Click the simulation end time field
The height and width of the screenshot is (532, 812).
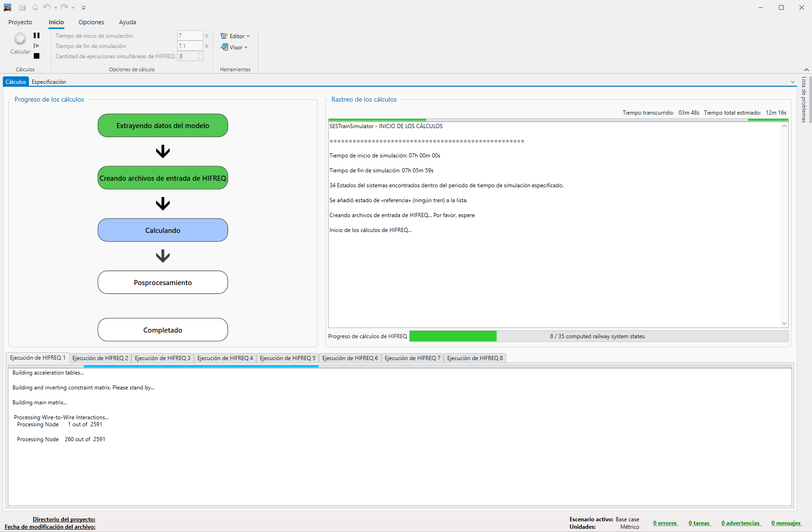(189, 46)
